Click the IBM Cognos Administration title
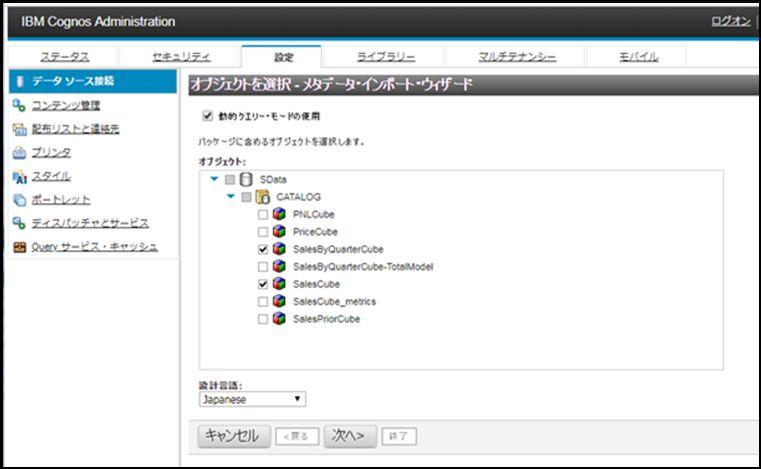The height and width of the screenshot is (469, 761). 98,22
